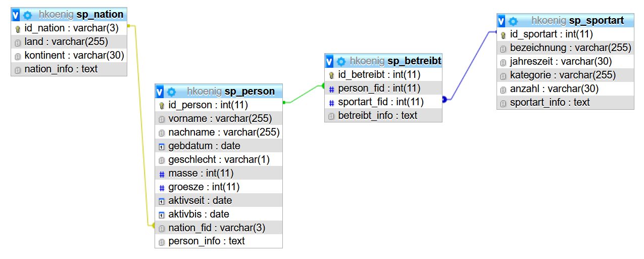
Task: Click the key icon next to id_person
Action: tap(162, 106)
